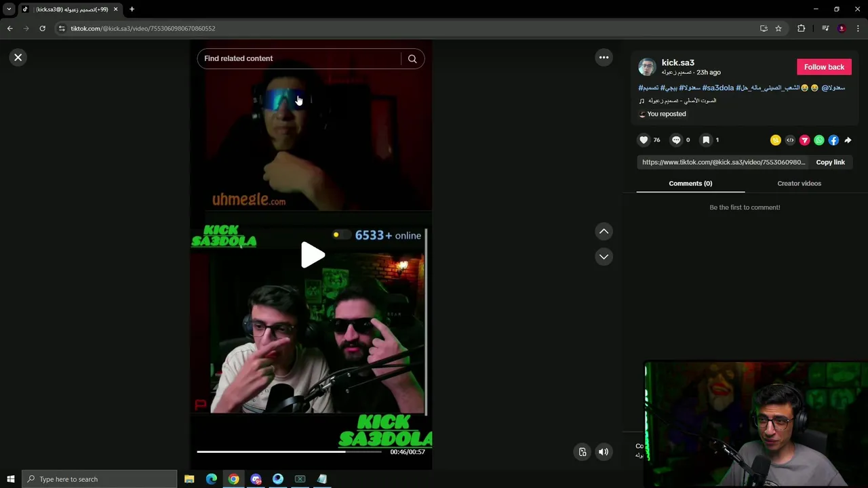Click the Copy link button
The height and width of the screenshot is (488, 868).
click(830, 163)
